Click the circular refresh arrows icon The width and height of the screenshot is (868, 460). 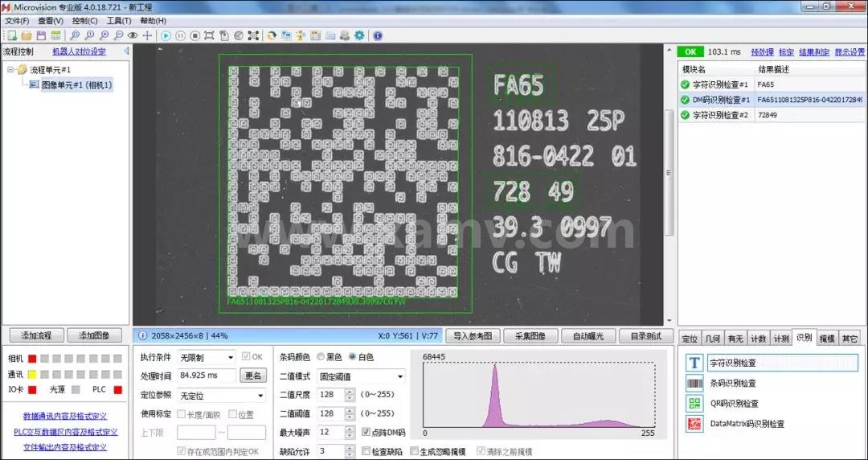[x=272, y=35]
